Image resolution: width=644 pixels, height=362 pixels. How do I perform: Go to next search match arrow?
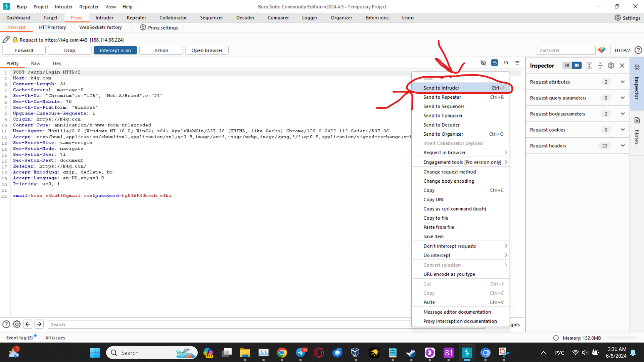[39, 324]
